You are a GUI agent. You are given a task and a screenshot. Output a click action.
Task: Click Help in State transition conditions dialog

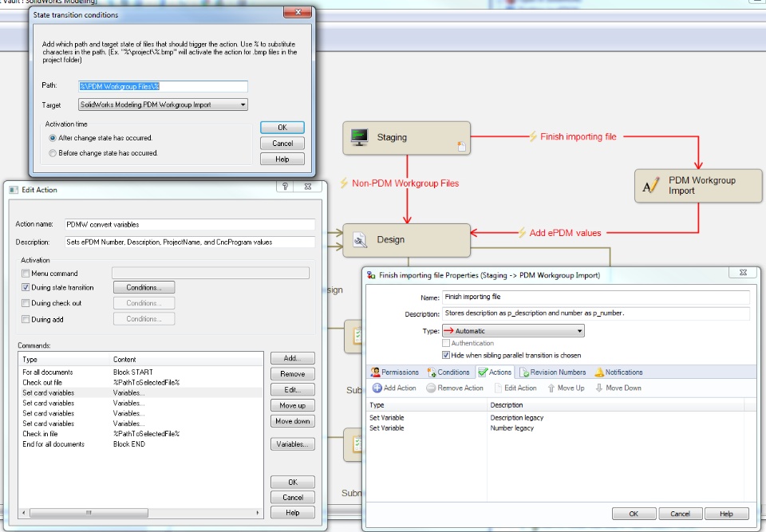click(282, 160)
